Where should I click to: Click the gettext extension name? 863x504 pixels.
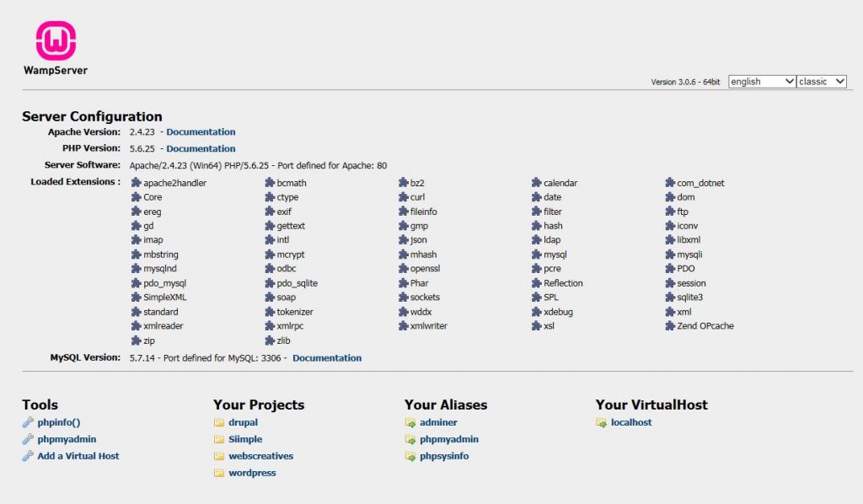coord(291,226)
